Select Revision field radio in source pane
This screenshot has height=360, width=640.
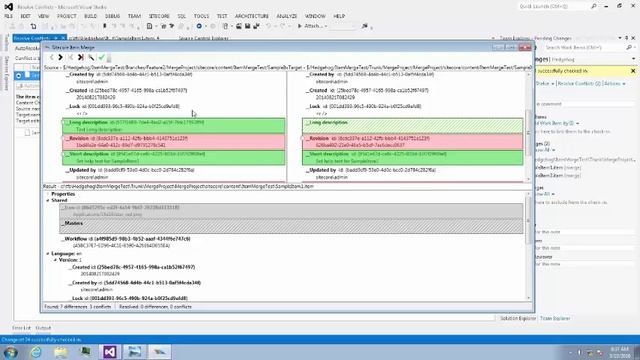(x=63, y=138)
